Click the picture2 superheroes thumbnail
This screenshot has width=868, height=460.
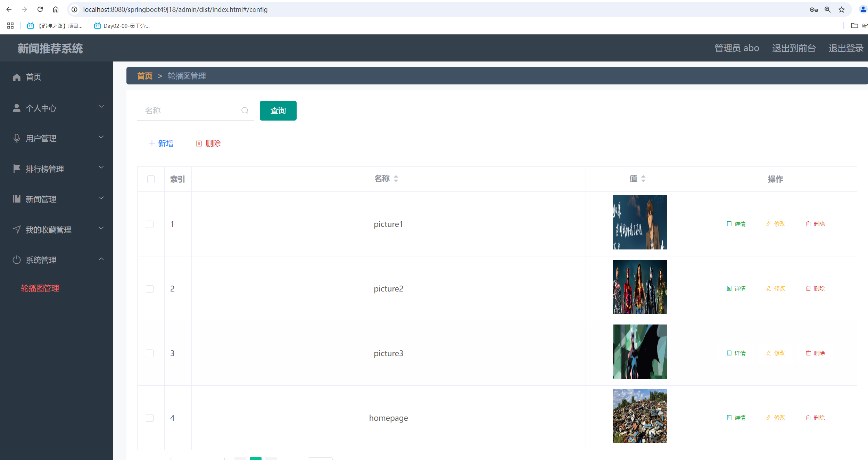[640, 287]
